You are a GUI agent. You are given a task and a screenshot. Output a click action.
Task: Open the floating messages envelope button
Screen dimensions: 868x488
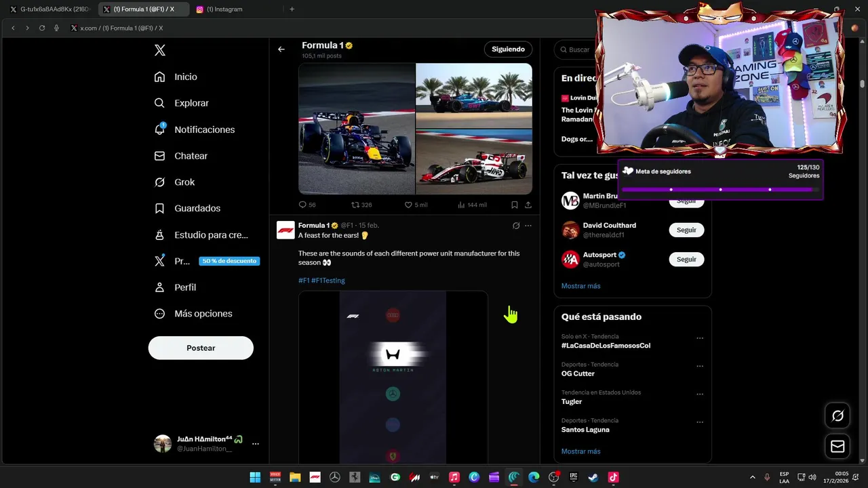pyautogui.click(x=837, y=446)
